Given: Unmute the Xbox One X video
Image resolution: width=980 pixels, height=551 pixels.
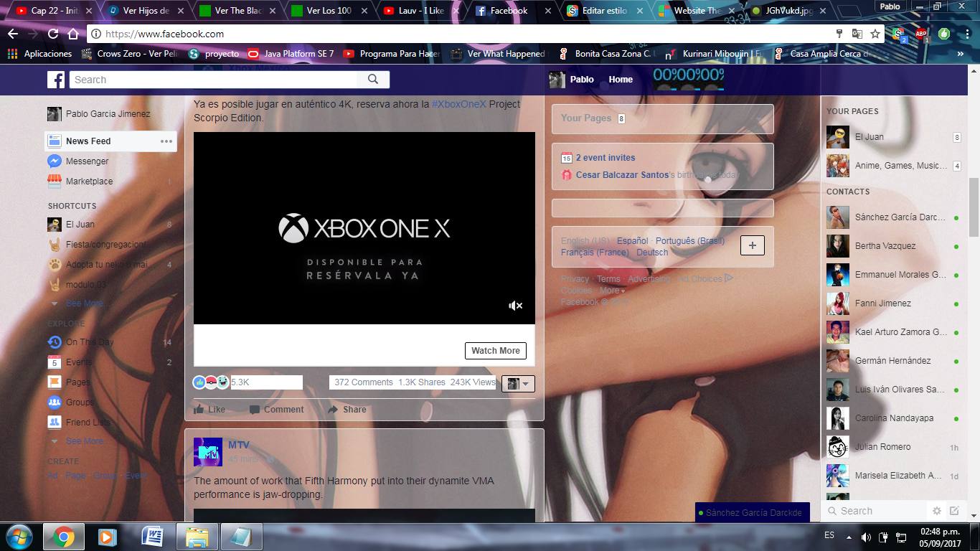Looking at the screenshot, I should click(x=515, y=306).
